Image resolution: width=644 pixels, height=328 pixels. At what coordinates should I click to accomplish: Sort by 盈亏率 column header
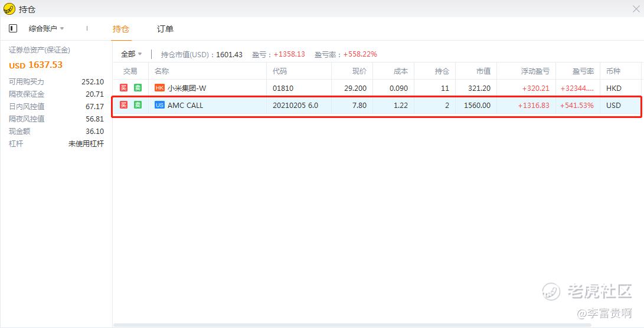[x=583, y=71]
